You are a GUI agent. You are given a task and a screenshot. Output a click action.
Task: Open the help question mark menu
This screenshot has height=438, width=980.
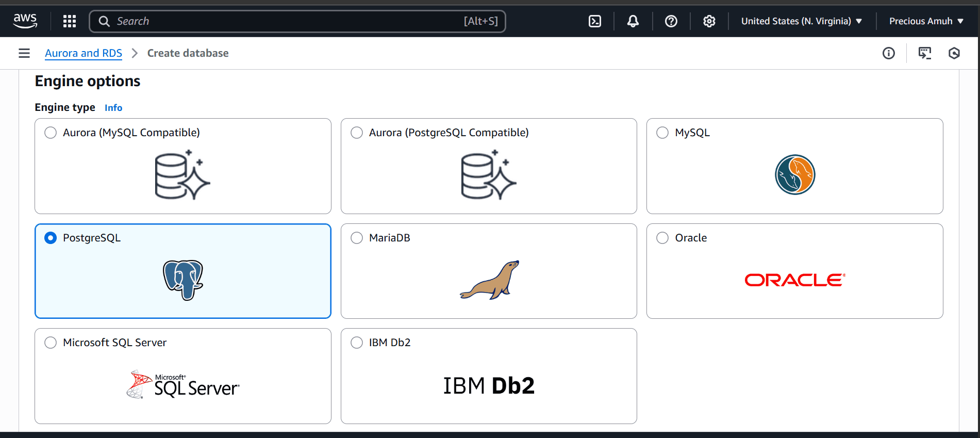(x=671, y=21)
